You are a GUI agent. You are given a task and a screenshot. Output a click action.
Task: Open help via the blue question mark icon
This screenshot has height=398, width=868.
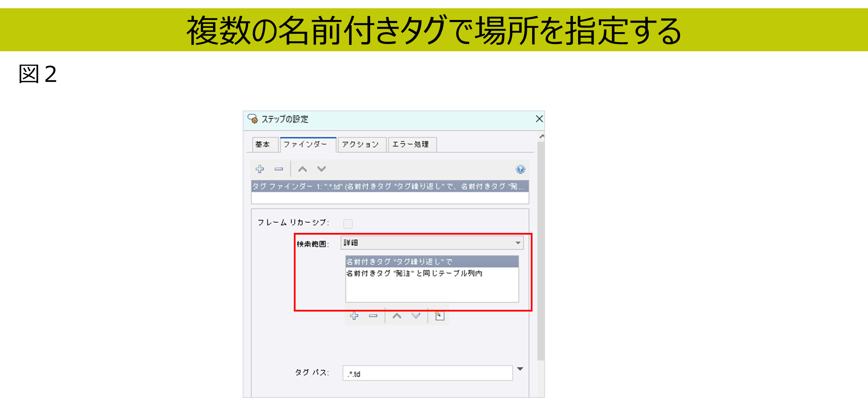520,169
